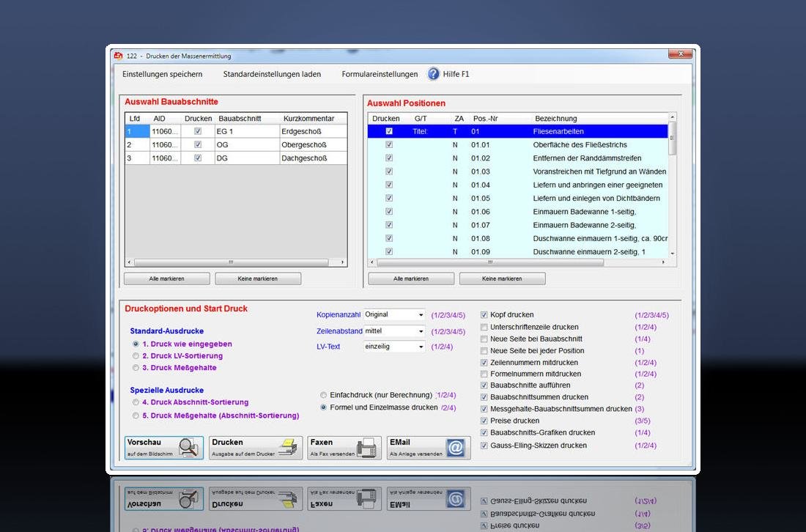Image resolution: width=806 pixels, height=532 pixels.
Task: Click Einstellungen speichern menu item
Action: pyautogui.click(x=163, y=74)
